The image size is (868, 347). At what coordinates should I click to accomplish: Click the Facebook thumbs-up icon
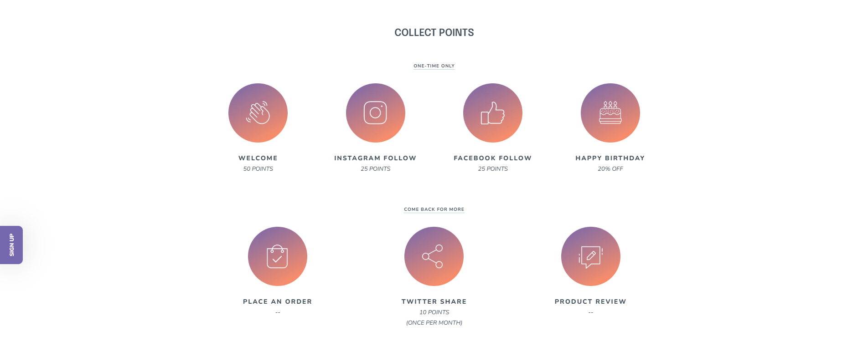coord(493,113)
